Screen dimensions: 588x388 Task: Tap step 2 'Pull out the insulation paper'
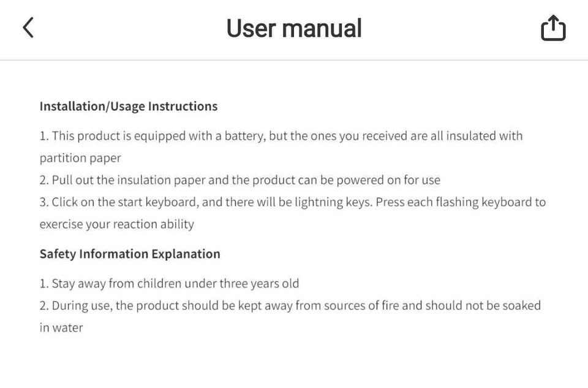pyautogui.click(x=240, y=180)
